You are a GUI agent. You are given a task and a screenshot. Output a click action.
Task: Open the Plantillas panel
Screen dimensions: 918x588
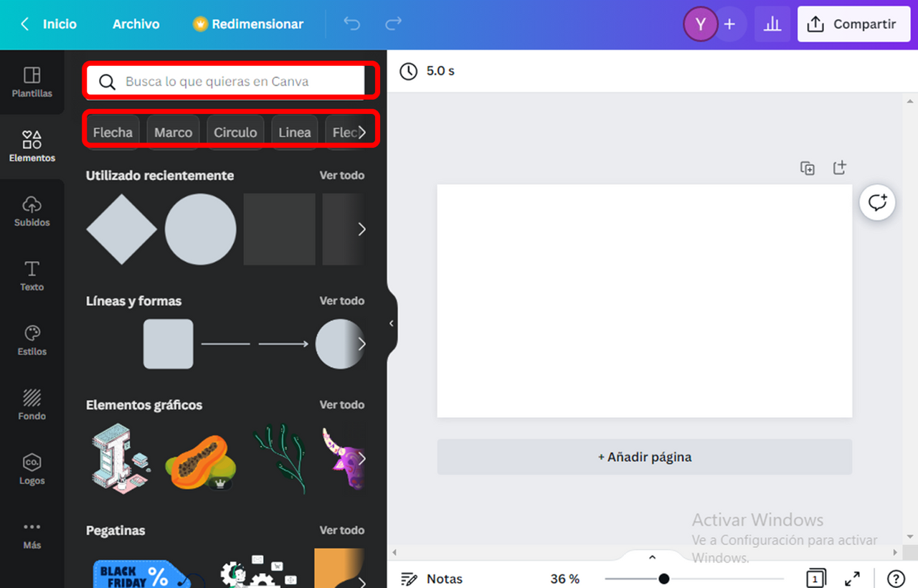pos(32,82)
